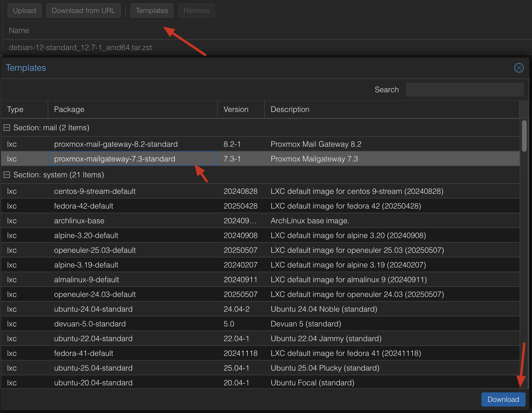Select openeuler-25.03-default template
This screenshot has height=413, width=532.
(x=260, y=250)
